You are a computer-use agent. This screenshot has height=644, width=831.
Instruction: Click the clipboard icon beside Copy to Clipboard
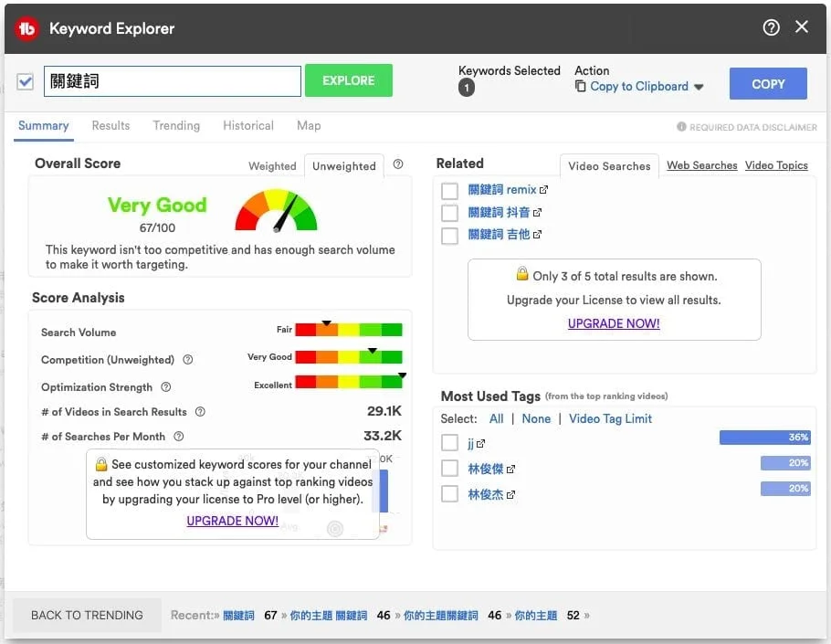[580, 86]
